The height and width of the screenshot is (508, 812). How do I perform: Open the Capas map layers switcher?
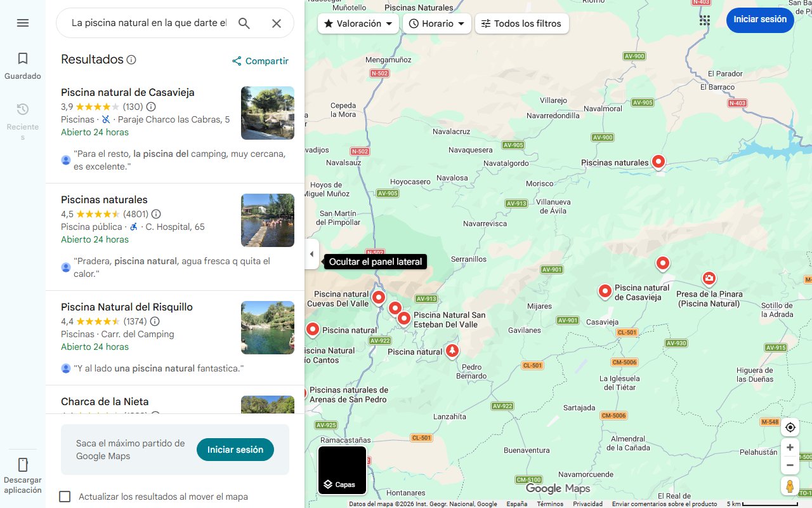[x=342, y=471]
